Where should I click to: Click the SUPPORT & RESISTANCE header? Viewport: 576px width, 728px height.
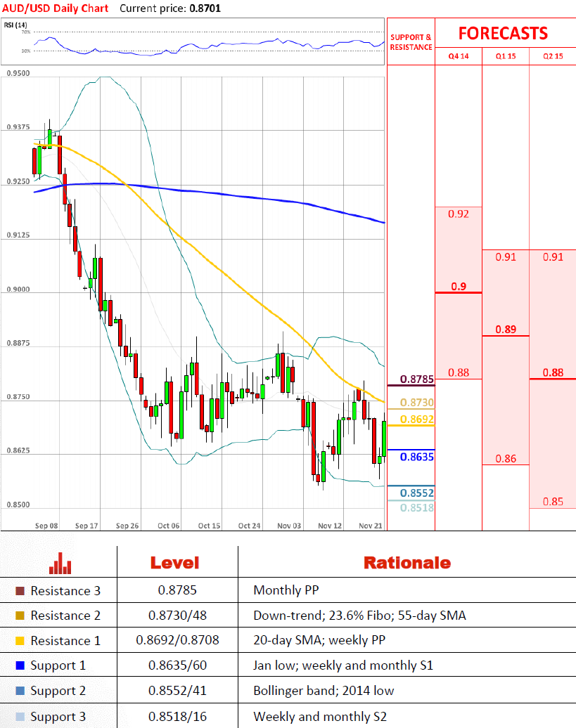point(411,42)
